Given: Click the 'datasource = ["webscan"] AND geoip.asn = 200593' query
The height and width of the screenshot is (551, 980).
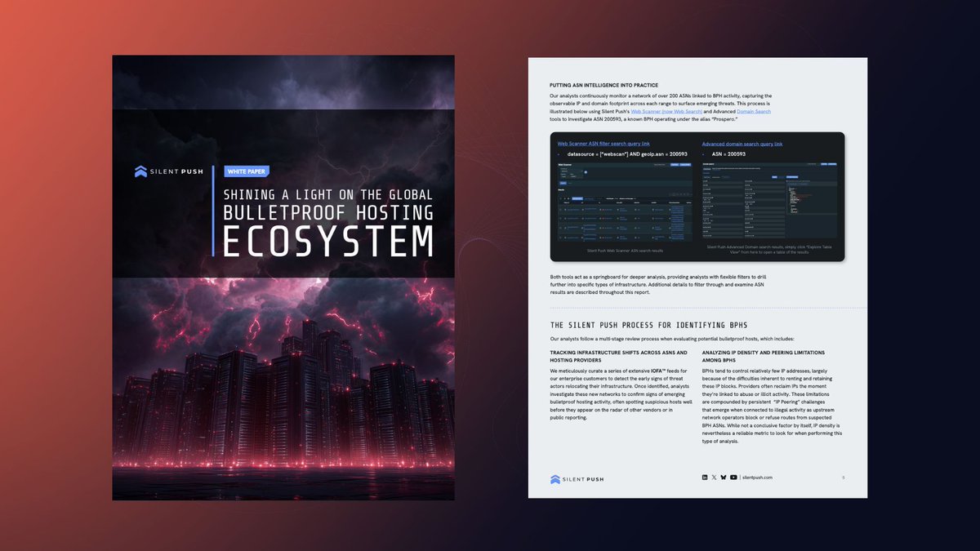Looking at the screenshot, I should pos(627,153).
